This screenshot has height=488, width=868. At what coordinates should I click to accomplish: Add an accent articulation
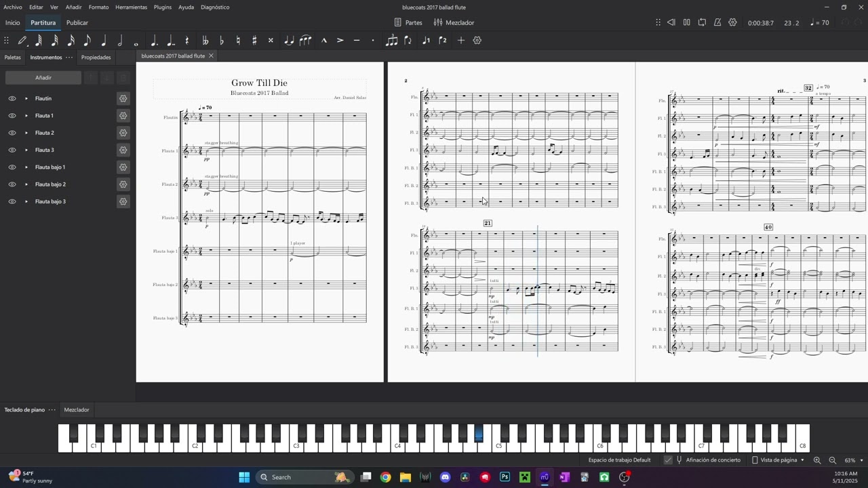tap(340, 41)
